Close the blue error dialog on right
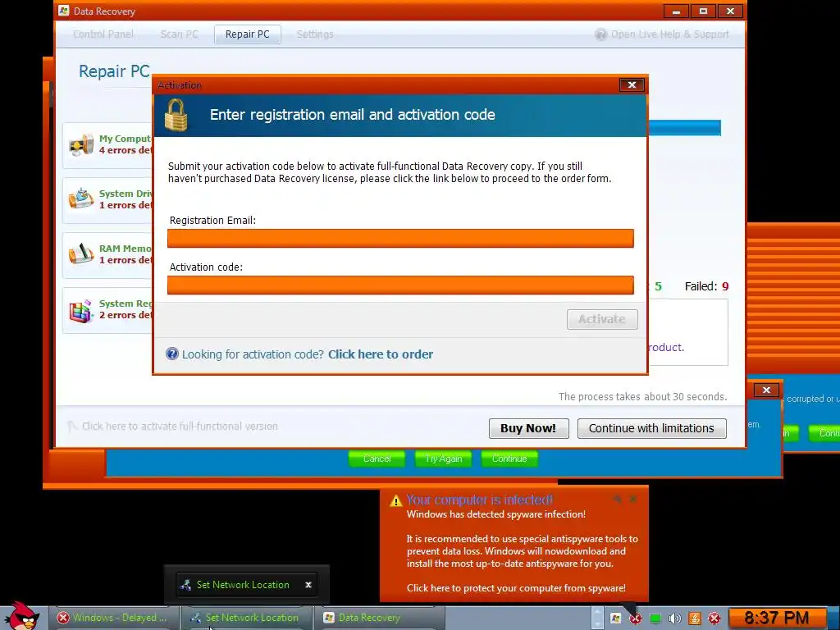840x630 pixels. (x=766, y=390)
